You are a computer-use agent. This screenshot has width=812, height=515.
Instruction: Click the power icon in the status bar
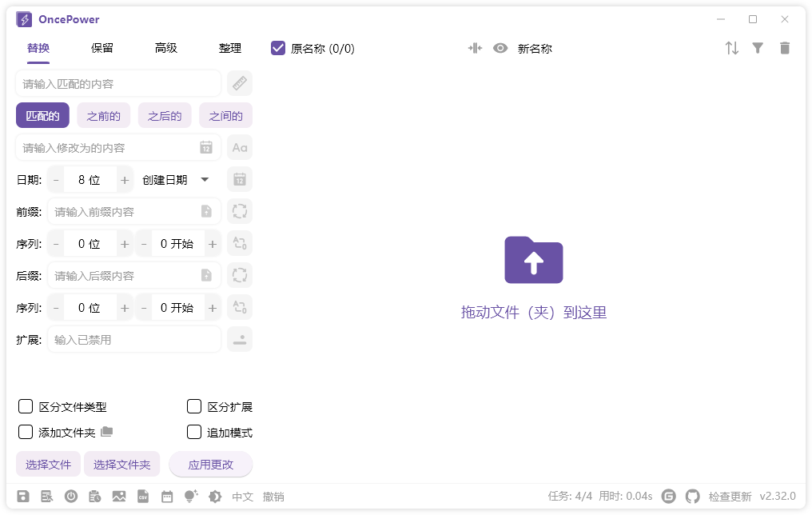point(70,496)
